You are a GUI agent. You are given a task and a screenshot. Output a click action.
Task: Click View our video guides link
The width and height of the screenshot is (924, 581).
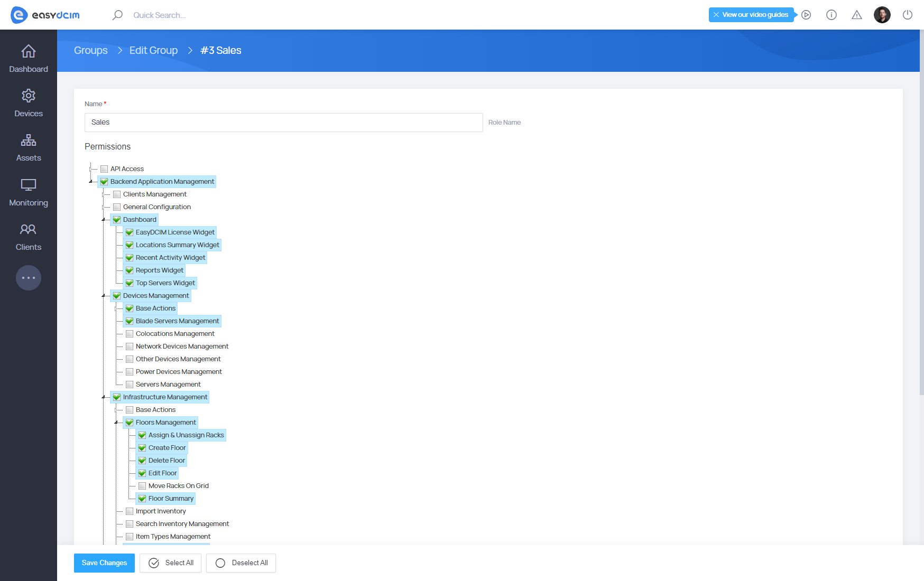(755, 15)
